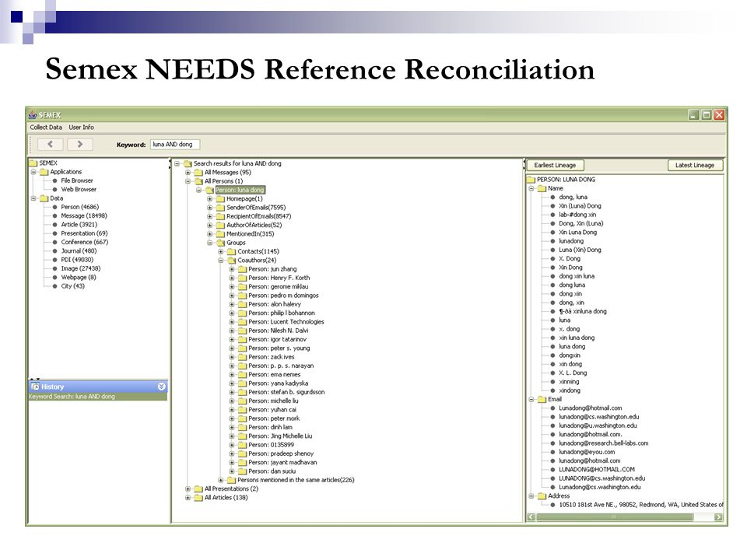The width and height of the screenshot is (747, 560).
Task: Click right panel horizontal scrollbar right arrow
Action: pos(718,517)
